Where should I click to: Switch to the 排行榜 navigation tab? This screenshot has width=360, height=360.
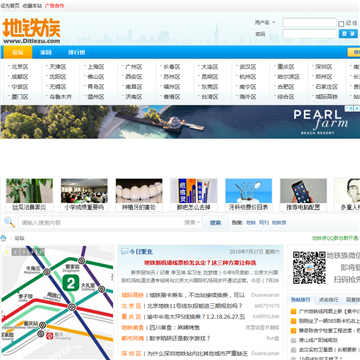click(77, 52)
